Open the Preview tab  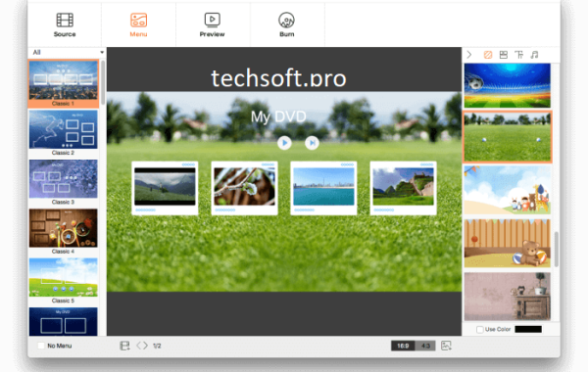pyautogui.click(x=213, y=24)
